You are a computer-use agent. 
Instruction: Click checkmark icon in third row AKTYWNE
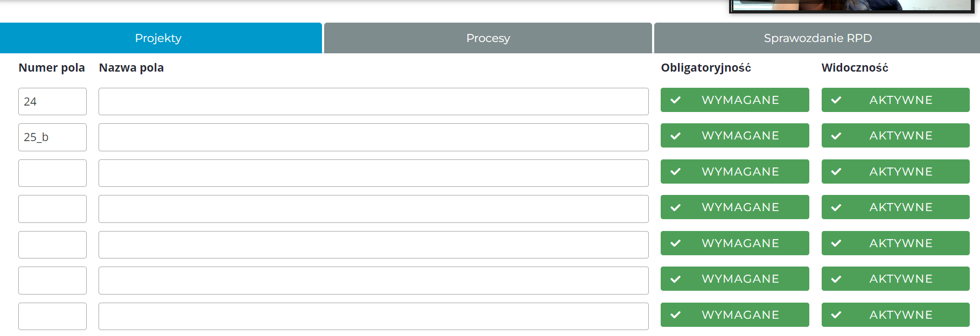pos(836,172)
